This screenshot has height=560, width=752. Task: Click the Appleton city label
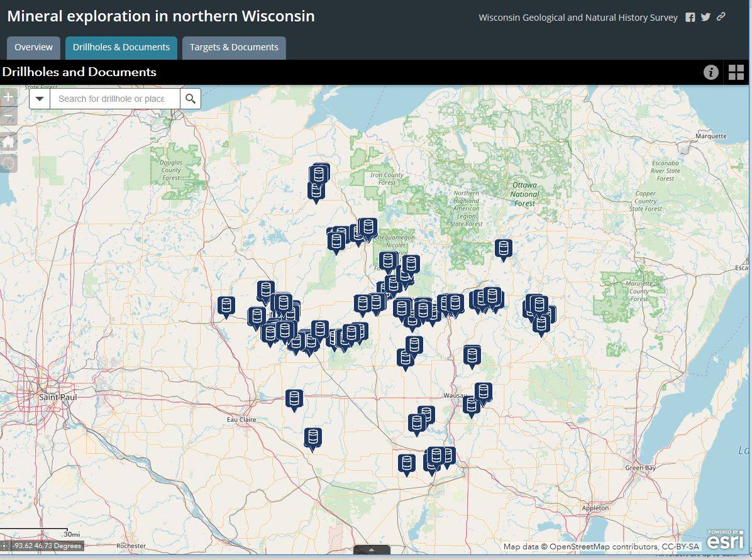(595, 508)
